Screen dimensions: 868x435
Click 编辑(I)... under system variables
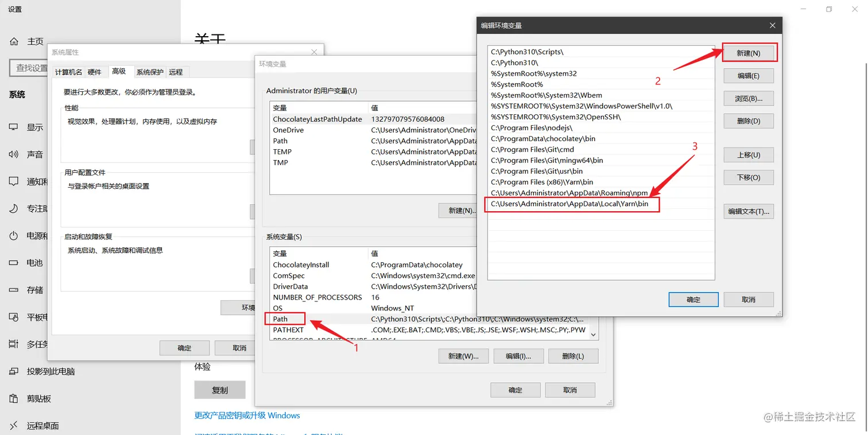click(x=518, y=356)
